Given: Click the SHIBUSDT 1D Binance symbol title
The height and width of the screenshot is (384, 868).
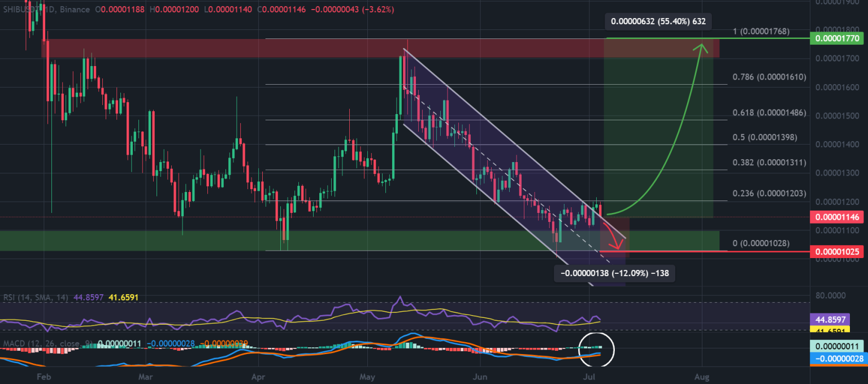Looking at the screenshot, I should point(46,10).
